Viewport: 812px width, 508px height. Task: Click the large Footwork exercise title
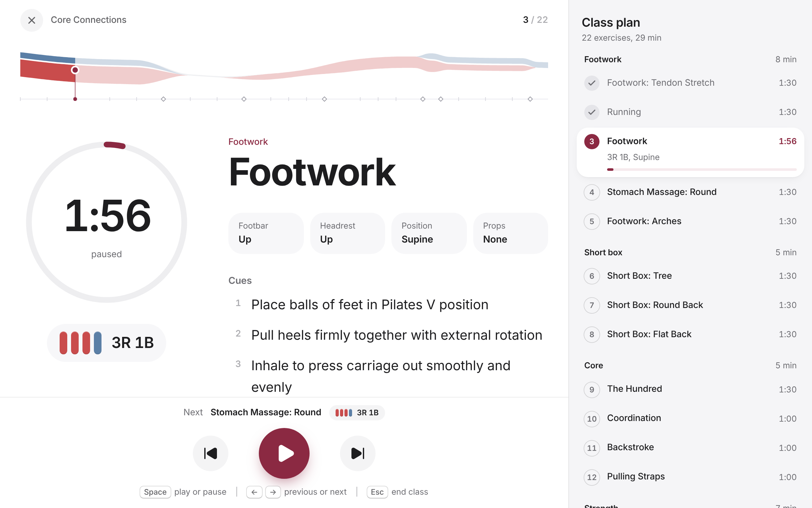tap(312, 172)
